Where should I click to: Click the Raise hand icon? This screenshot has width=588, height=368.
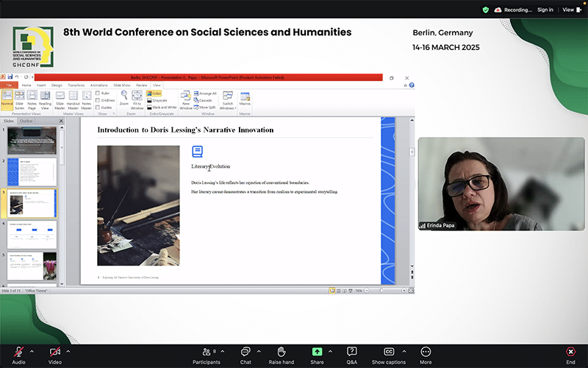(281, 352)
